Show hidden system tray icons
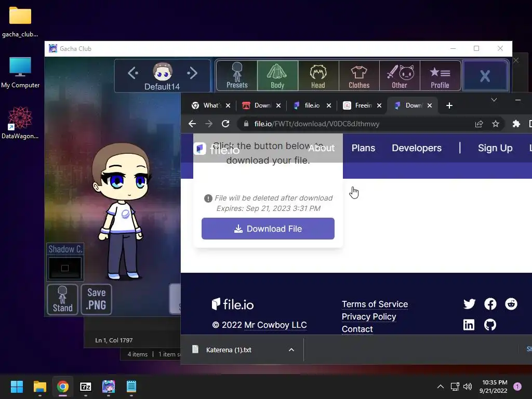The width and height of the screenshot is (532, 399). (x=441, y=387)
